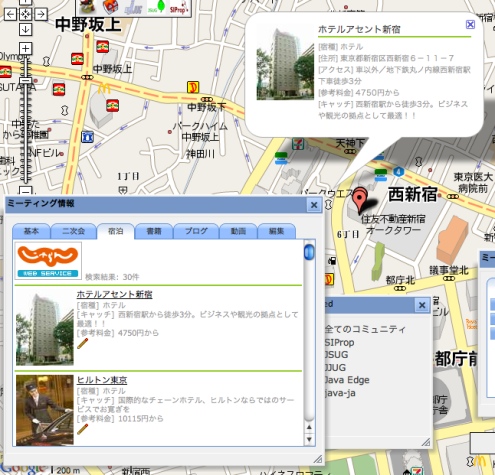This screenshot has width=495, height=475.
Task: Click pencil edit icon under ホテルアセント新宿 entry
Action: coord(82,344)
